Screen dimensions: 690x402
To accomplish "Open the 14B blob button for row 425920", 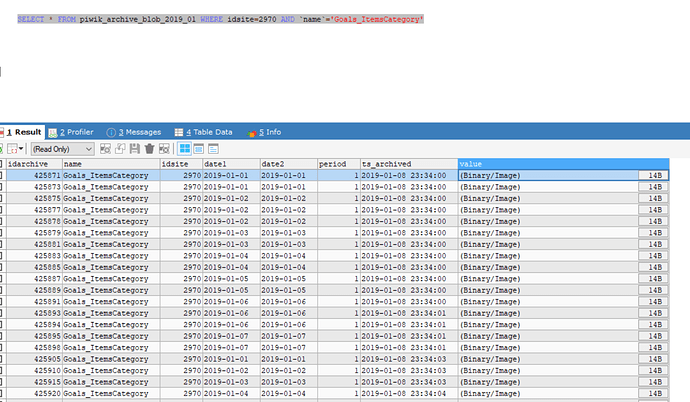I will (653, 393).
